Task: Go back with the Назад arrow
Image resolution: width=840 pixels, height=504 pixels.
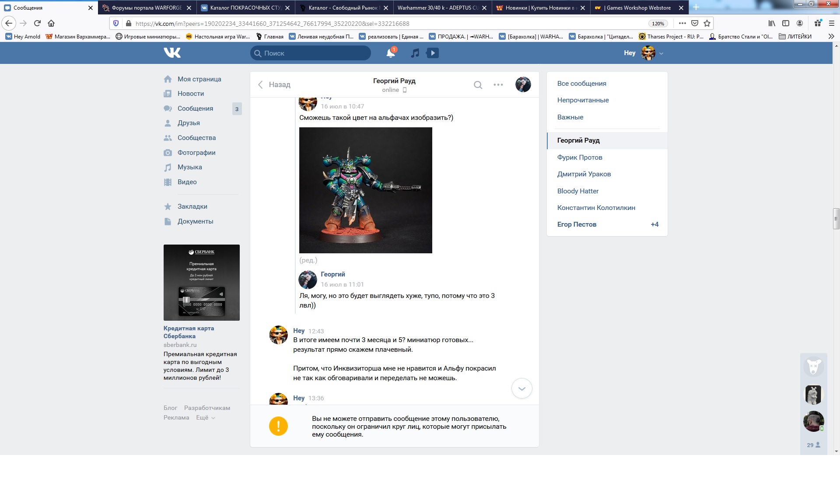Action: tap(274, 85)
